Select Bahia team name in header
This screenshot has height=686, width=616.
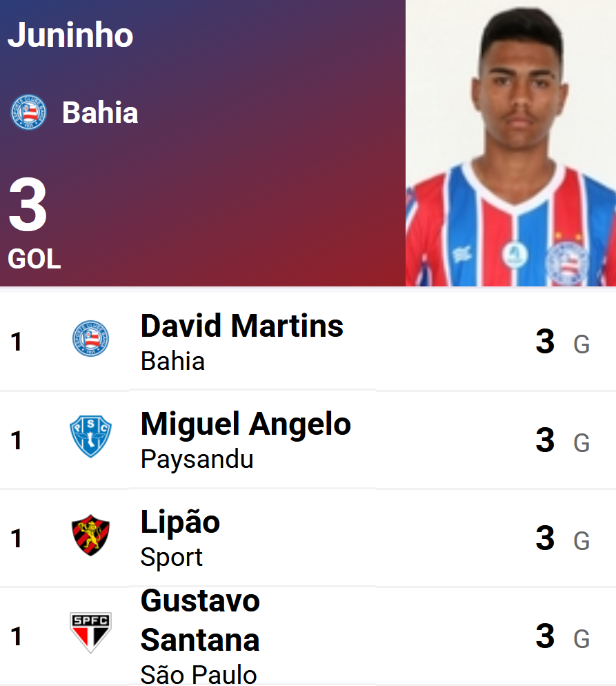pos(100,112)
